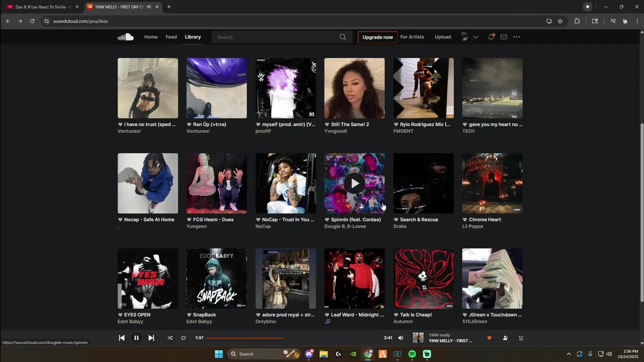Screen dimensions: 644x362
Task: Open Discord from the taskbar
Action: click(x=309, y=354)
